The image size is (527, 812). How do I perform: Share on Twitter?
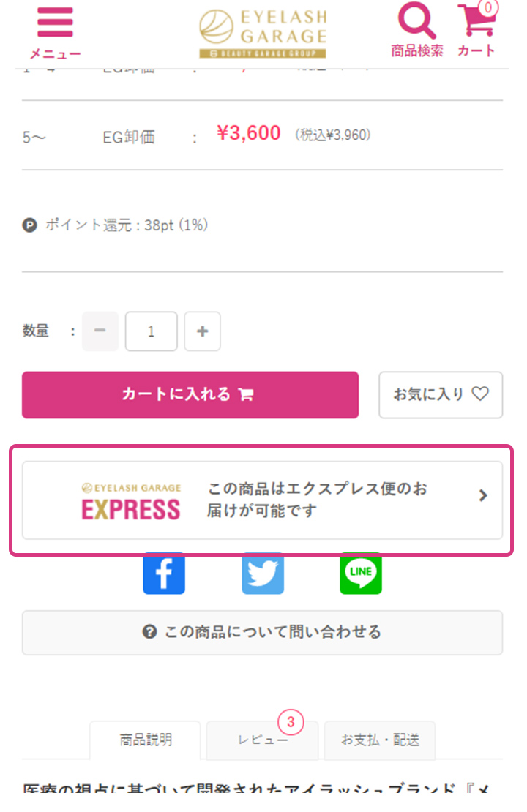tap(263, 574)
